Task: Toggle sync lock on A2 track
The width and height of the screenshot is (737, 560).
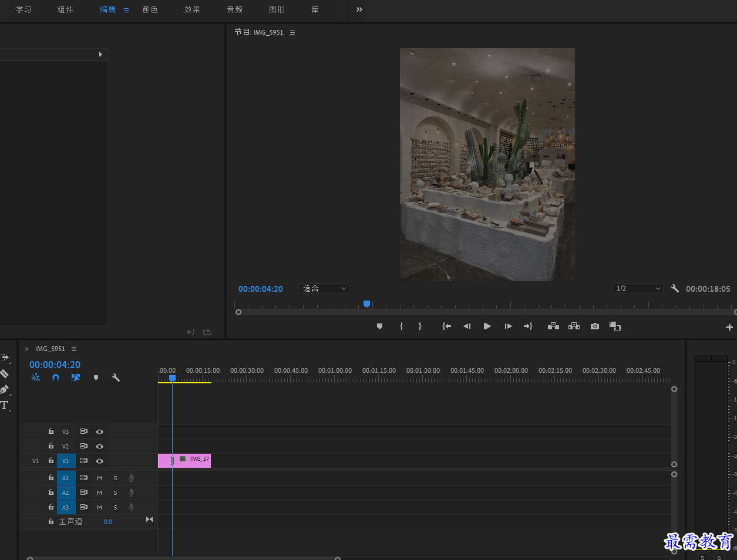Action: pyautogui.click(x=84, y=492)
